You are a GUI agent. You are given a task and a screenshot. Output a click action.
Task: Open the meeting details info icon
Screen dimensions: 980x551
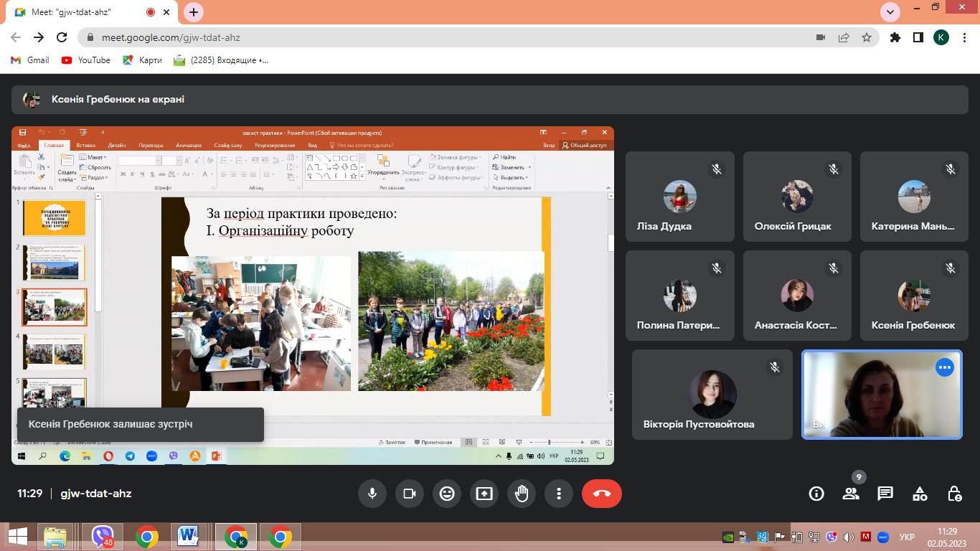816,494
